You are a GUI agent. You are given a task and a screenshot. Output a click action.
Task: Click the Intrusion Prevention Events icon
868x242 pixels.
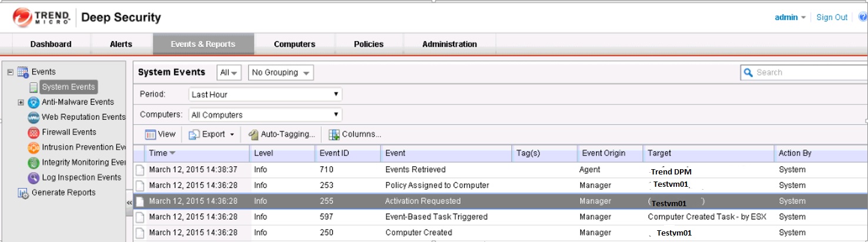pyautogui.click(x=33, y=147)
